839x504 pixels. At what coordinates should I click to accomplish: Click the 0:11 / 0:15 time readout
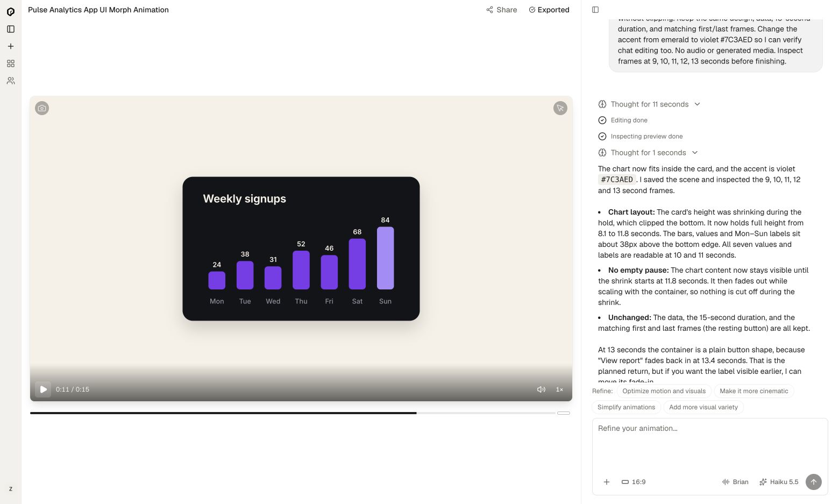73,389
